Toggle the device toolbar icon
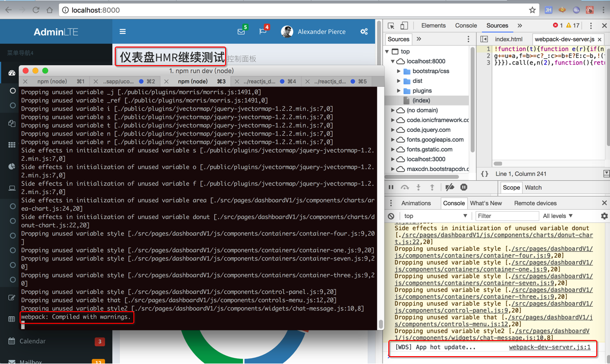Screen dimensions: 610x364 pos(404,25)
